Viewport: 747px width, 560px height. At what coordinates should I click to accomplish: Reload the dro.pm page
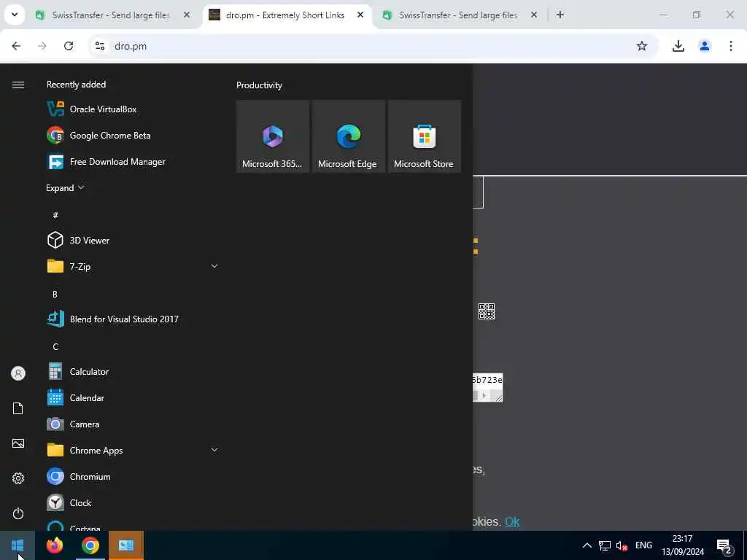(x=69, y=46)
